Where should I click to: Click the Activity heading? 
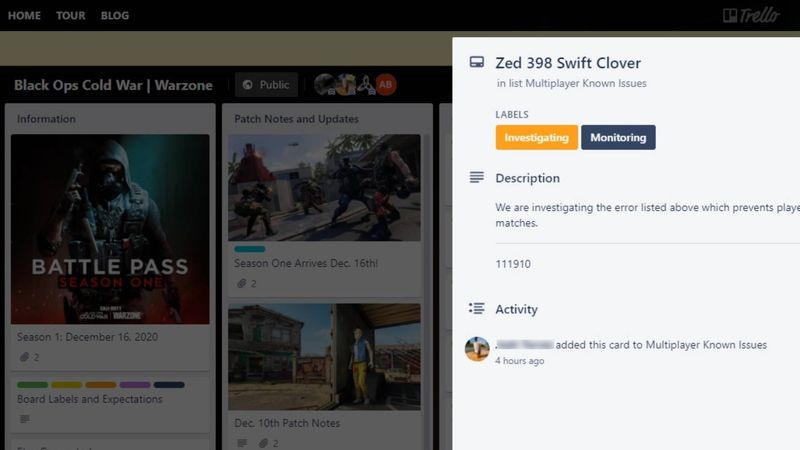click(516, 309)
